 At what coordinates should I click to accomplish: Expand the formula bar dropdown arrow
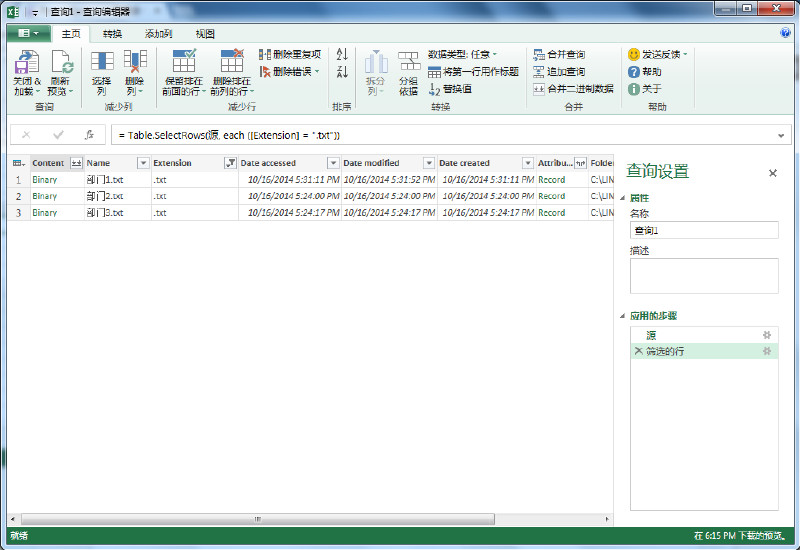[781, 135]
